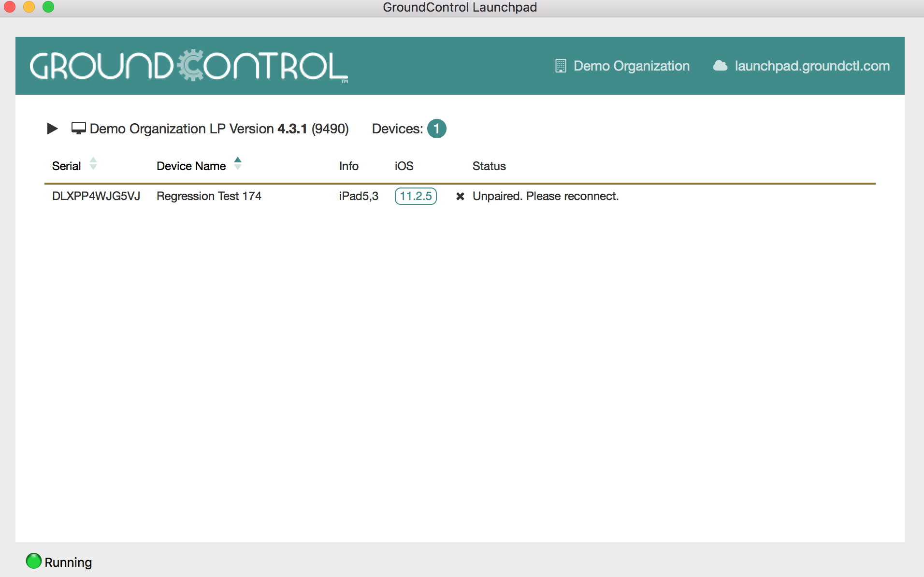Click the Serial column header

66,166
